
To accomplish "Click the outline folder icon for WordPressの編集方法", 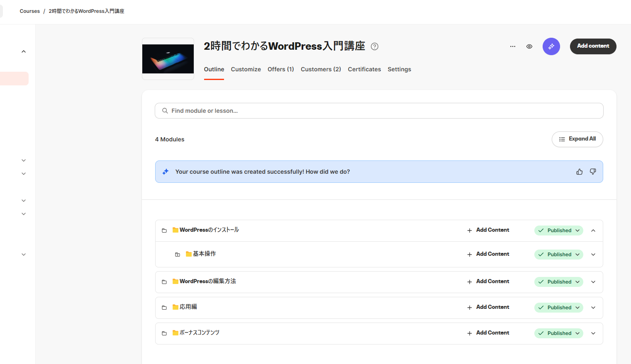I will pyautogui.click(x=164, y=282).
